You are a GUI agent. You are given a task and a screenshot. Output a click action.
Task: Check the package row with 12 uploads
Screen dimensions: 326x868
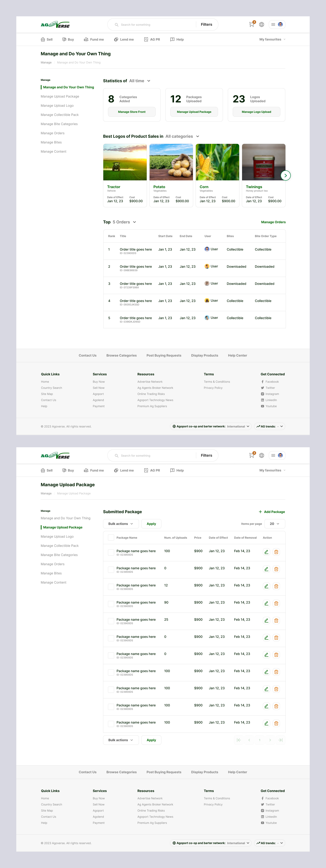point(111,587)
